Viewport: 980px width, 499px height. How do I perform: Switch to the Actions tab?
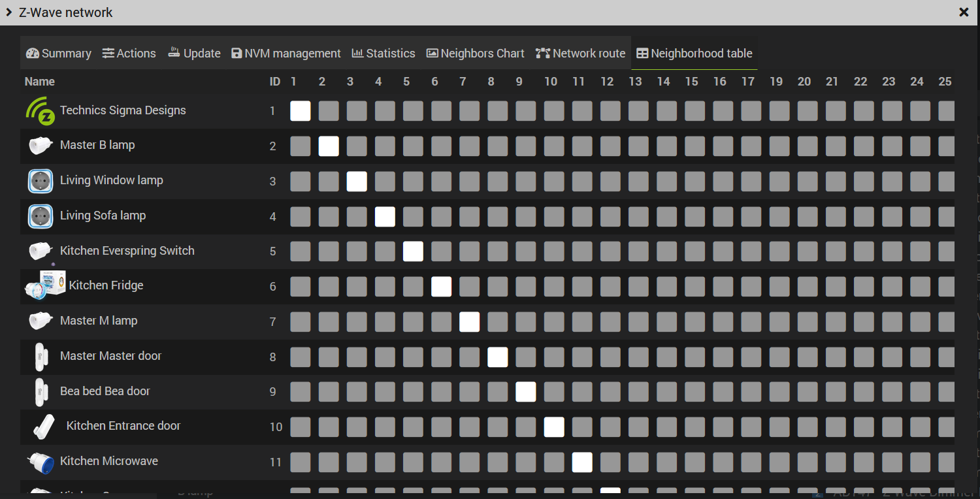(129, 54)
